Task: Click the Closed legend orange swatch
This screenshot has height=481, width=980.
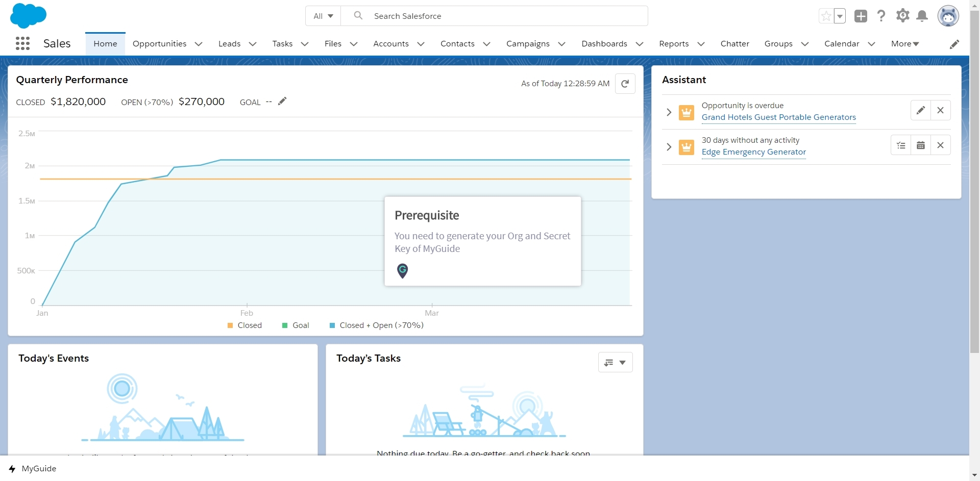Action: coord(230,325)
